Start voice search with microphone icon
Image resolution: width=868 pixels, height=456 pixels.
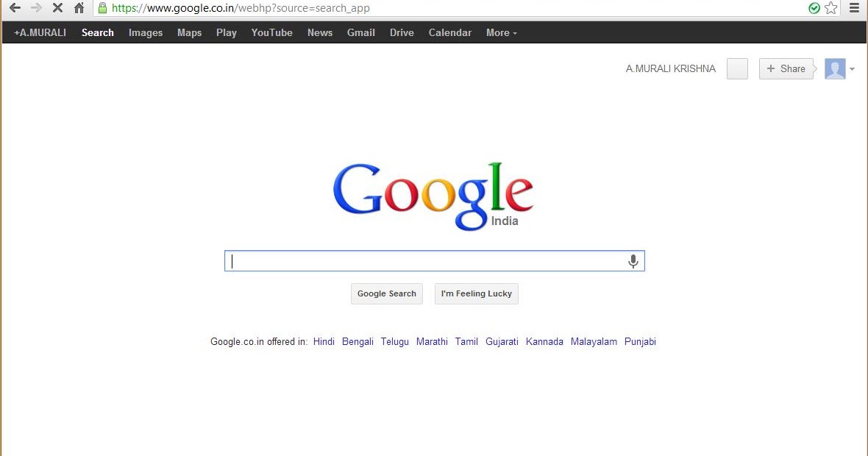click(x=633, y=261)
